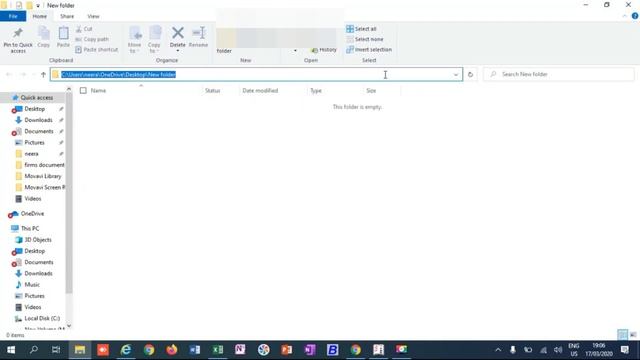Switch to details view icon
Image resolution: width=640 pixels, height=360 pixels.
coord(622,335)
